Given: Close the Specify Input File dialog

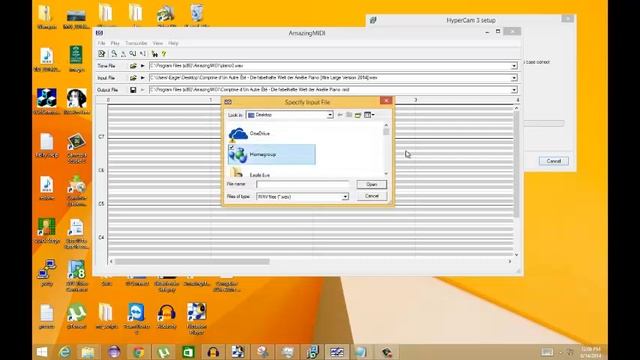Looking at the screenshot, I should pyautogui.click(x=386, y=101).
